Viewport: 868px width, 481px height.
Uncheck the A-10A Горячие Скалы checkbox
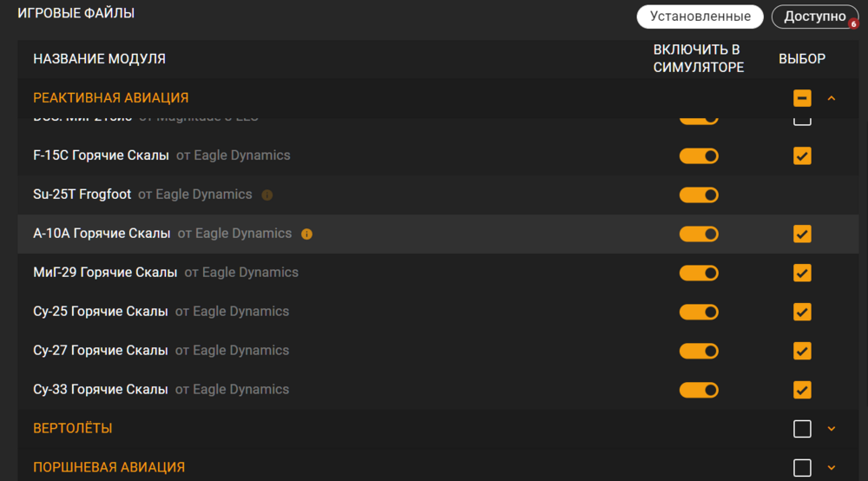point(802,234)
